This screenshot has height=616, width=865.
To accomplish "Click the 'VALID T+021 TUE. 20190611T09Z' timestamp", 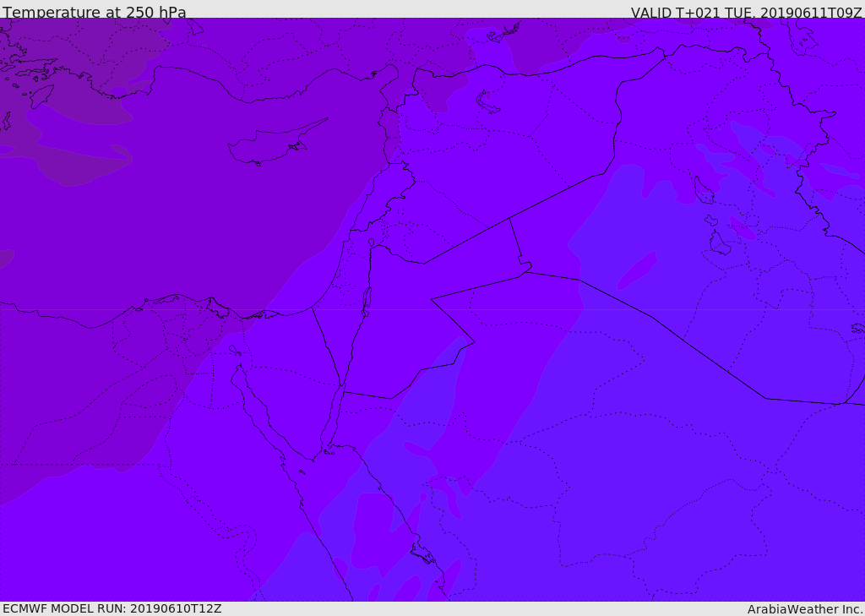I will pyautogui.click(x=747, y=12).
